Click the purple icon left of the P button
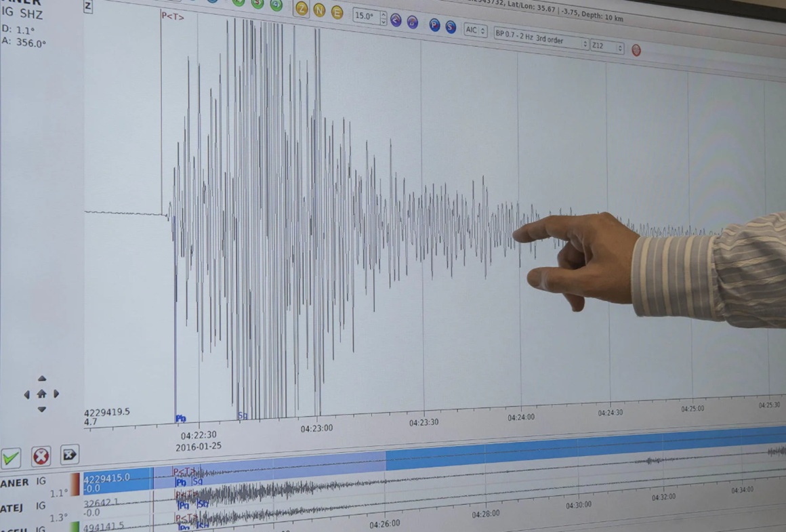The image size is (786, 532). 413,22
